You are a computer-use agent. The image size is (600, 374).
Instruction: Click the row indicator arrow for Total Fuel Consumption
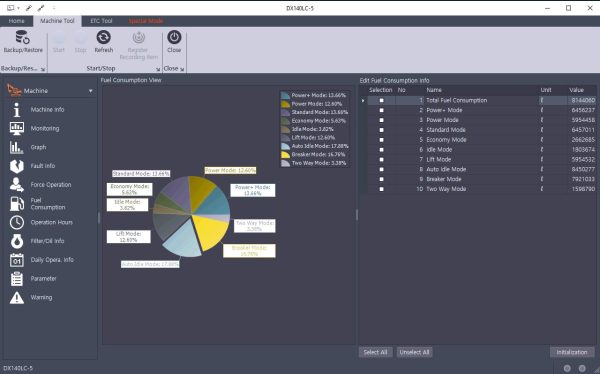pos(363,101)
